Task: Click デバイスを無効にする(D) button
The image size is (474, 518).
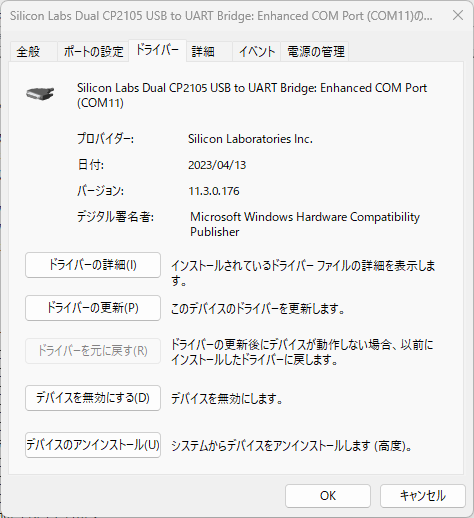Action: tap(93, 398)
